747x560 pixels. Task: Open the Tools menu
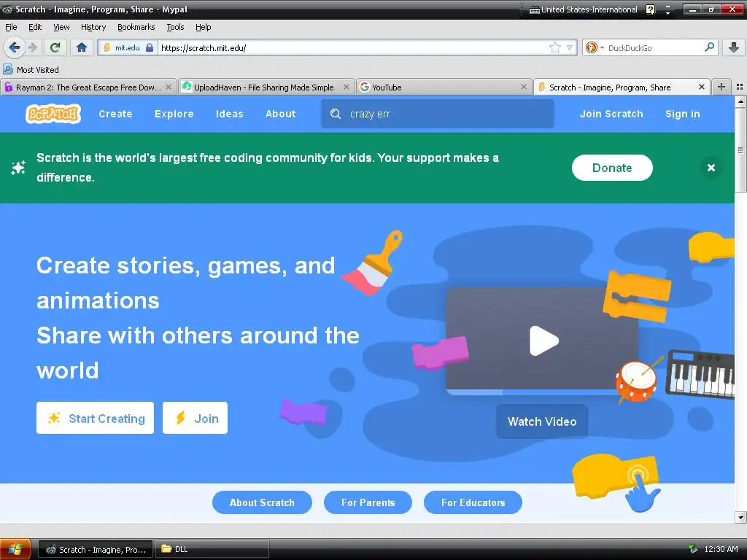click(x=175, y=27)
